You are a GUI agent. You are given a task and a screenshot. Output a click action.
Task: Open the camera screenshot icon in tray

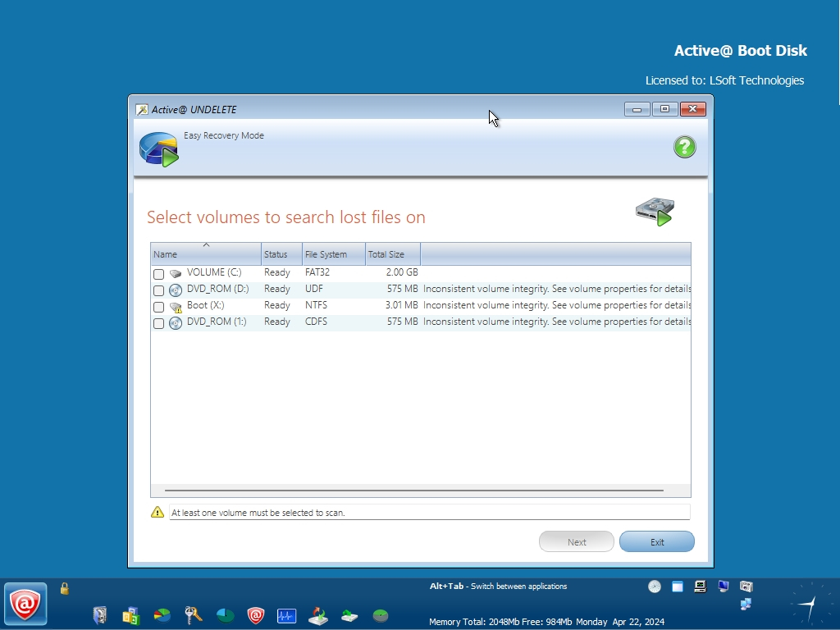(x=746, y=587)
